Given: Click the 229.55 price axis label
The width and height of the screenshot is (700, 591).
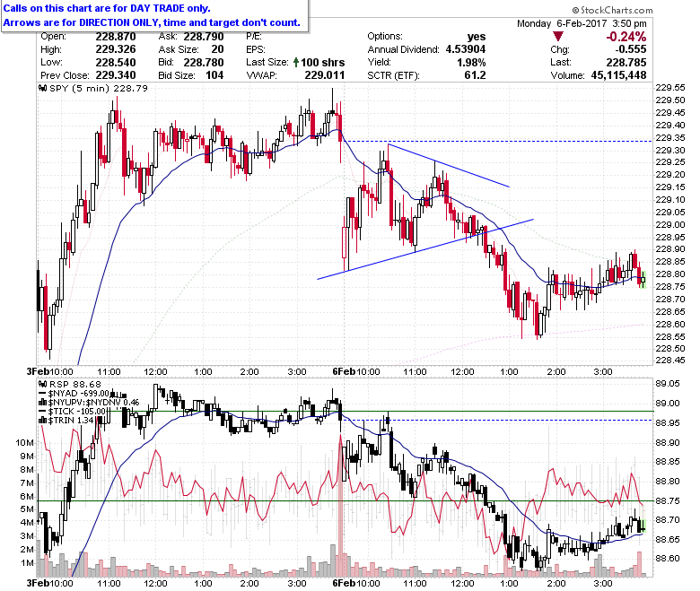Looking at the screenshot, I should [670, 87].
